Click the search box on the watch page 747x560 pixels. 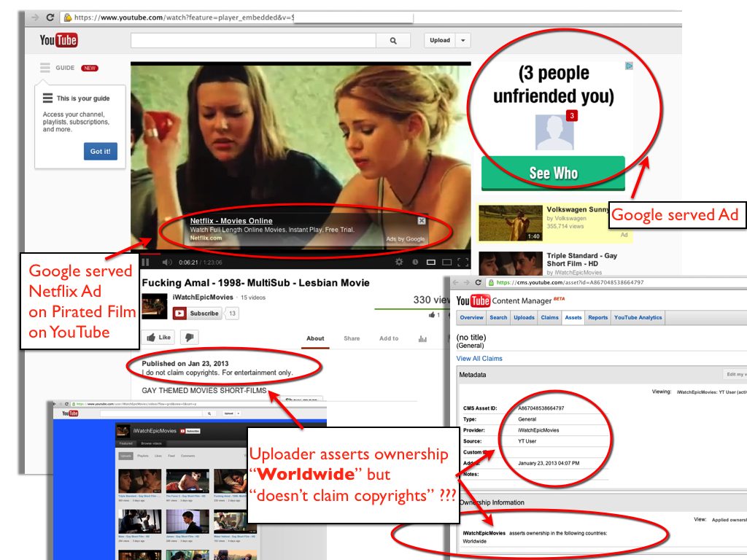(x=253, y=41)
